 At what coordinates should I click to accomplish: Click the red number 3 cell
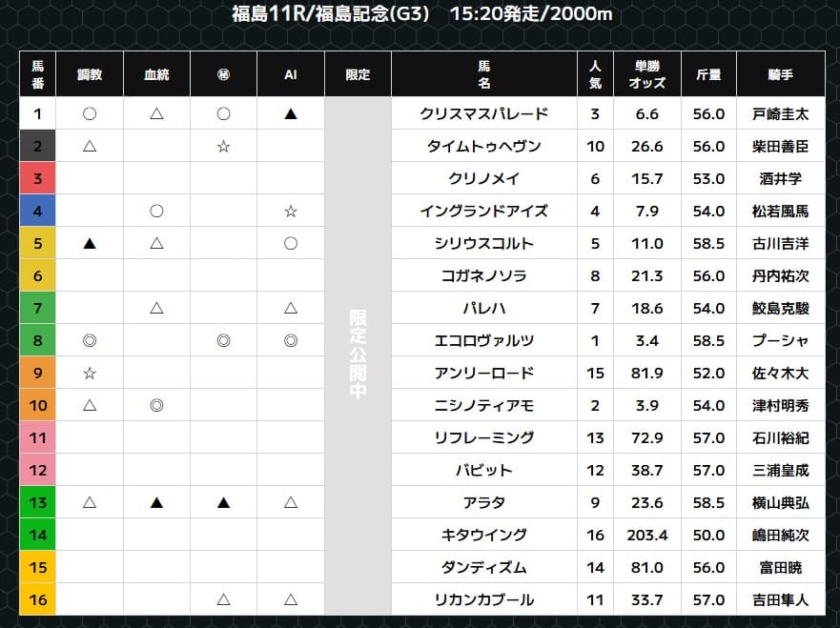point(38,179)
